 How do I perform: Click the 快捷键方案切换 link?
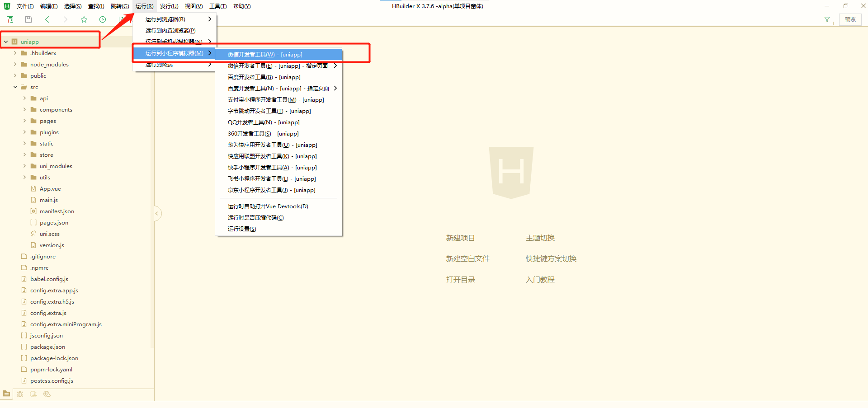[551, 259]
